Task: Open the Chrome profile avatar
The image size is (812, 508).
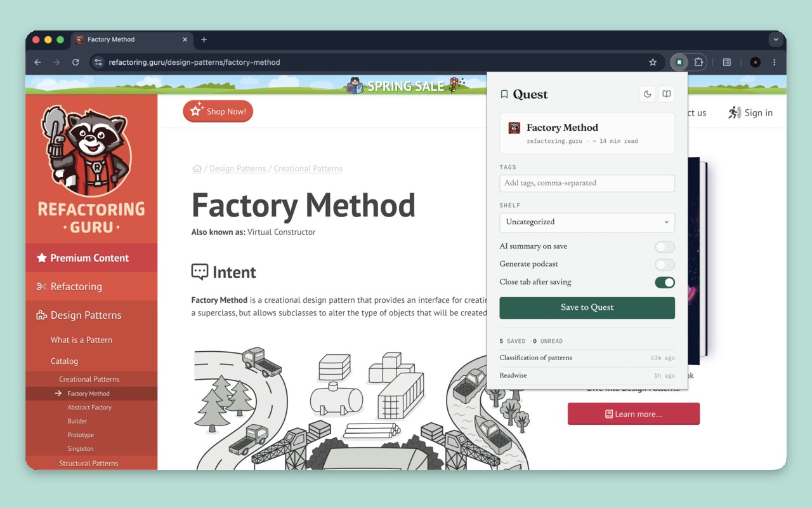Action: (x=755, y=62)
